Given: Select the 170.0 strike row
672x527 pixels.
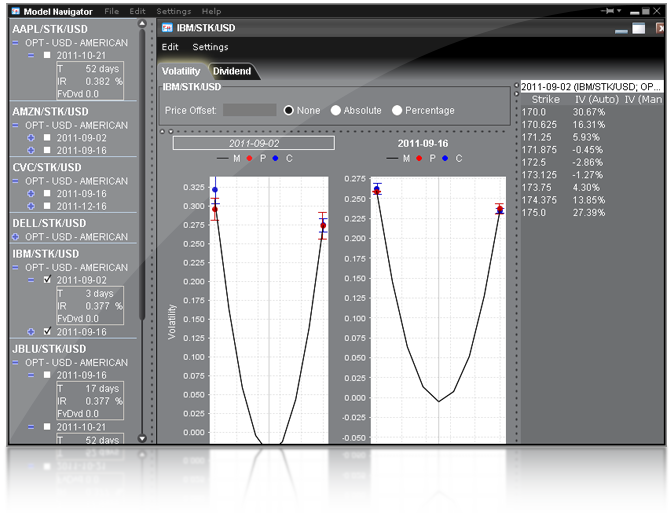Looking at the screenshot, I should point(591,112).
